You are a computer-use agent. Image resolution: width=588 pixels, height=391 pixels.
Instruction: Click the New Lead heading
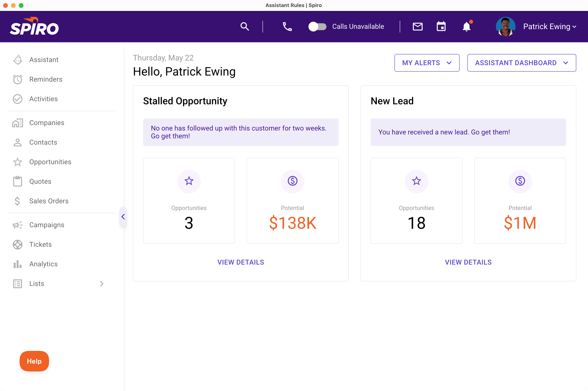(392, 101)
